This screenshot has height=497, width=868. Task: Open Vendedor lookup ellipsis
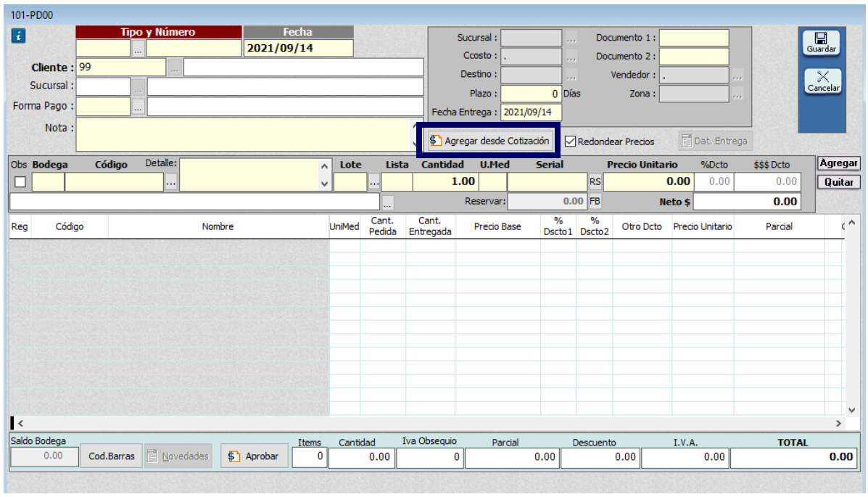point(737,75)
